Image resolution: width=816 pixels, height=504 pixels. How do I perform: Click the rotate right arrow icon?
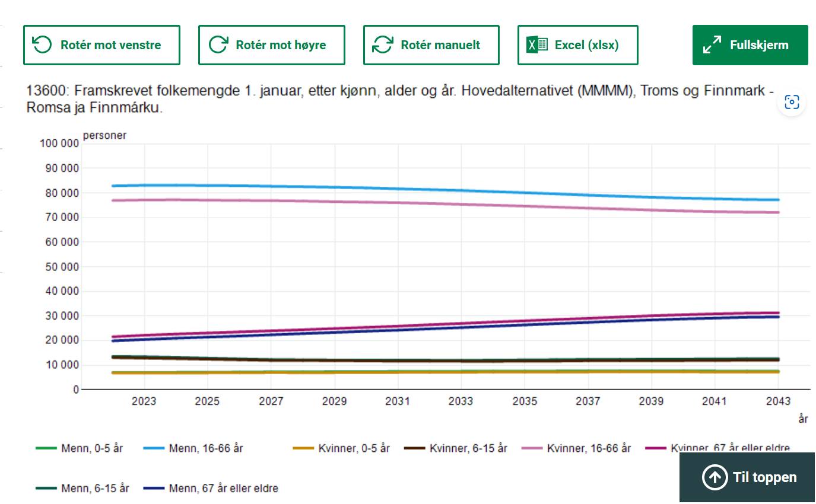(x=218, y=45)
